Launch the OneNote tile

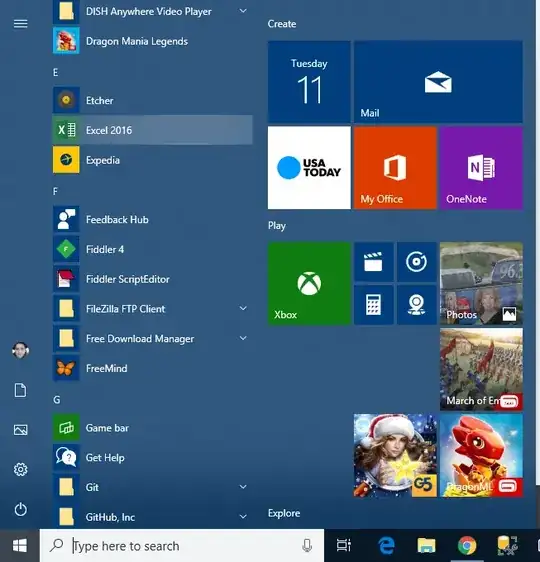click(x=481, y=167)
